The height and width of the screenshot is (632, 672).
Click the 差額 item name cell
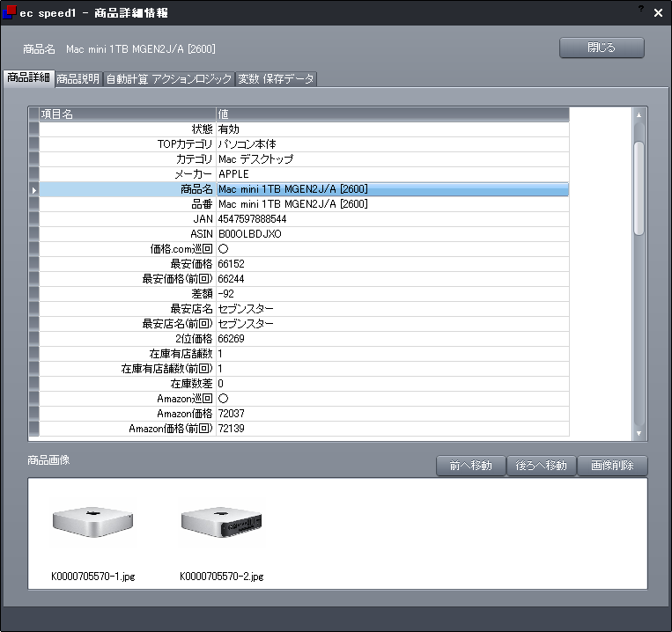pyautogui.click(x=128, y=294)
